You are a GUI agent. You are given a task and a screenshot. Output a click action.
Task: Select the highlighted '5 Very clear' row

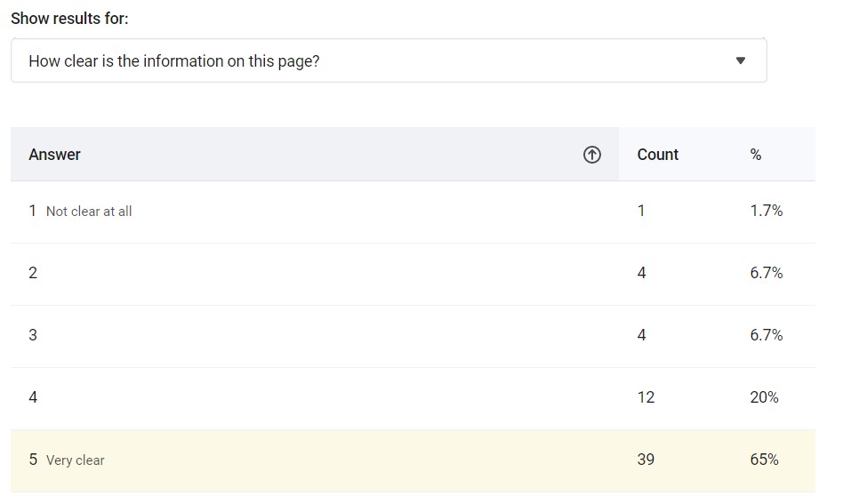pyautogui.click(x=413, y=461)
